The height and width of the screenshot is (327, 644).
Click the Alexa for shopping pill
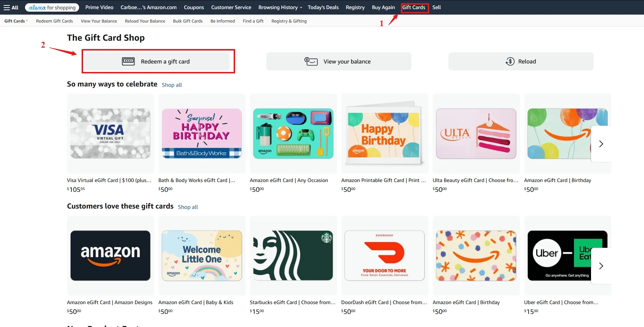pos(53,7)
